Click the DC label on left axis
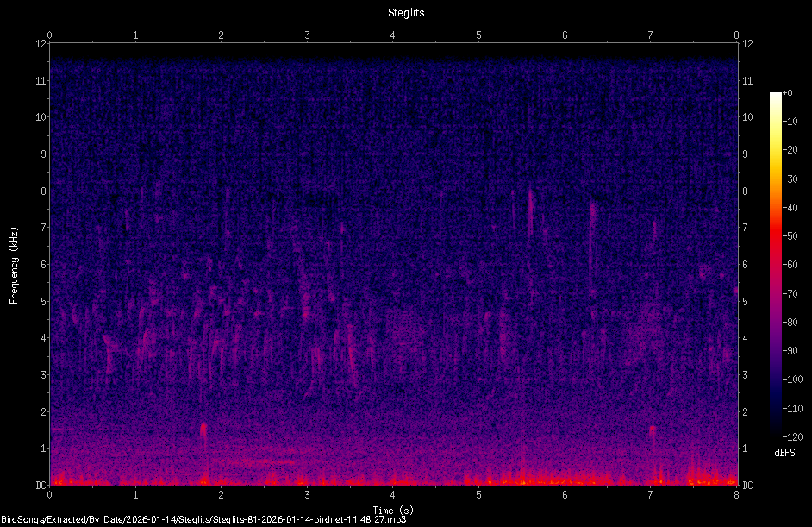This screenshot has height=527, width=812. (41, 485)
